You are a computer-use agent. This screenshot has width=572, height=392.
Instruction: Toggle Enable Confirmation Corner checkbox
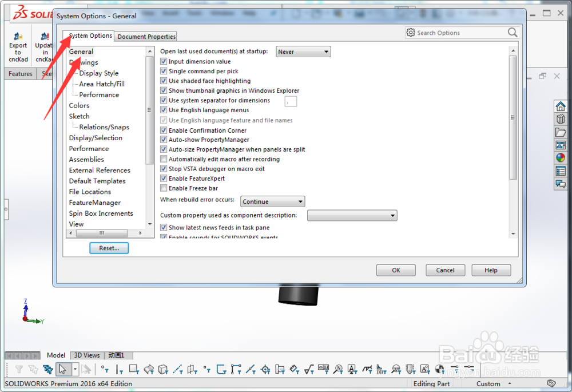164,130
